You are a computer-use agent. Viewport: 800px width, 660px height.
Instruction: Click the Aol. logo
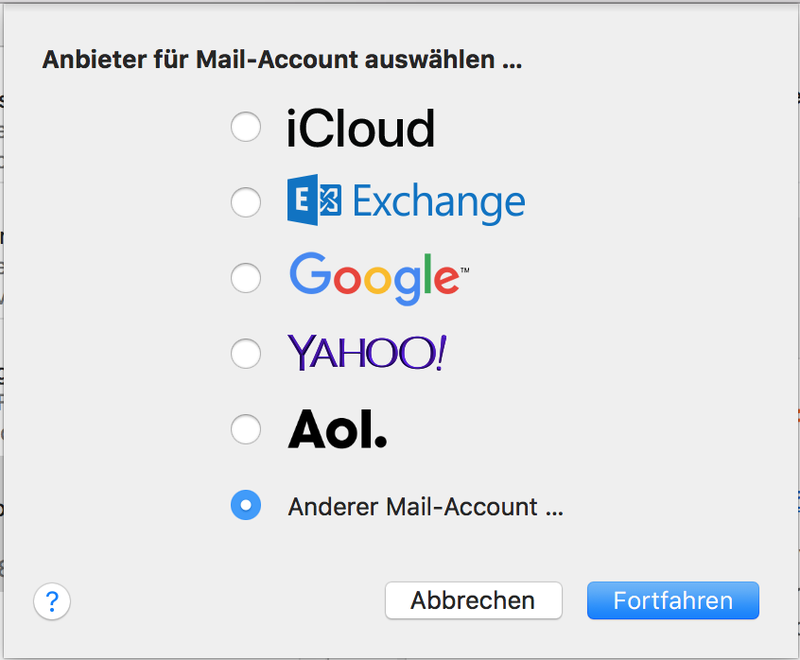click(x=335, y=428)
